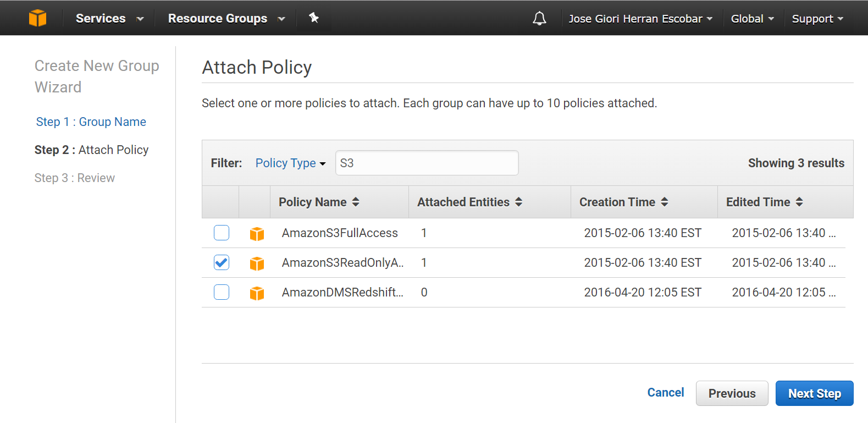Image resolution: width=868 pixels, height=423 pixels.
Task: Click edited time 2016-04-20 12:05 ...
Action: point(783,292)
